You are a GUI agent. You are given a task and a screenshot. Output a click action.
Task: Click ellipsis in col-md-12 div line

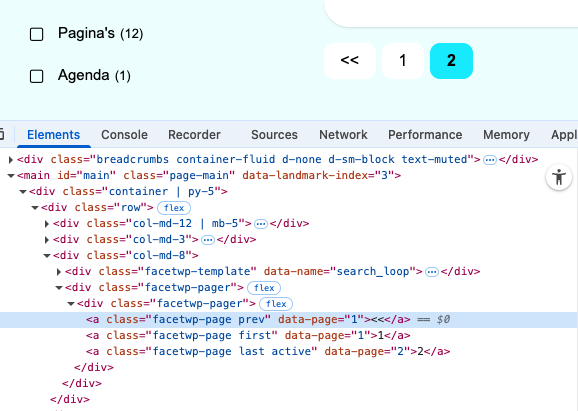coord(261,224)
